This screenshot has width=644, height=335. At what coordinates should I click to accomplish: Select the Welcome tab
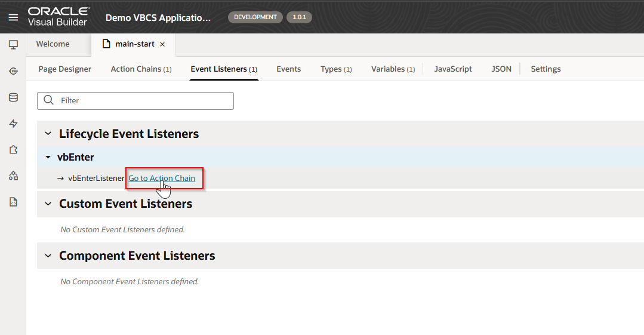(53, 44)
